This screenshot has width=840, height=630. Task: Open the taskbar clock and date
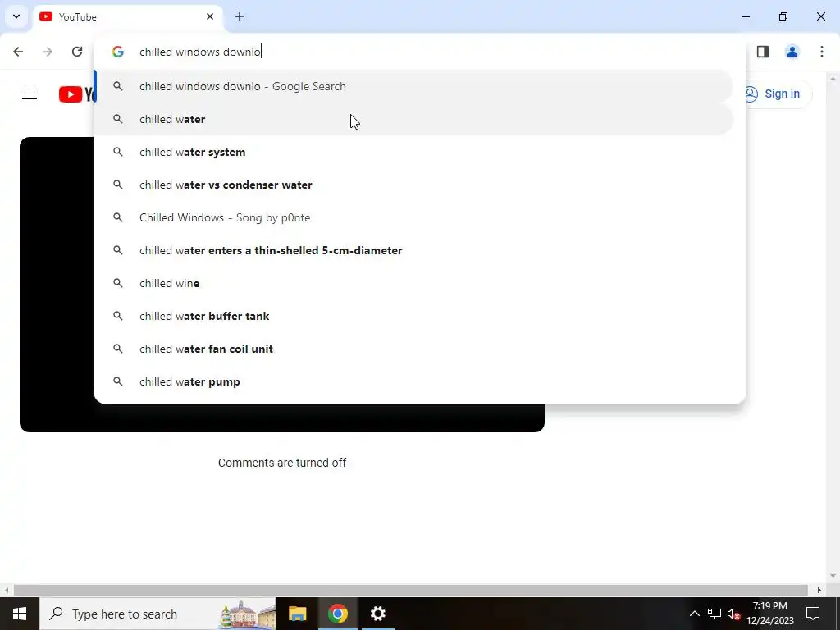point(770,614)
